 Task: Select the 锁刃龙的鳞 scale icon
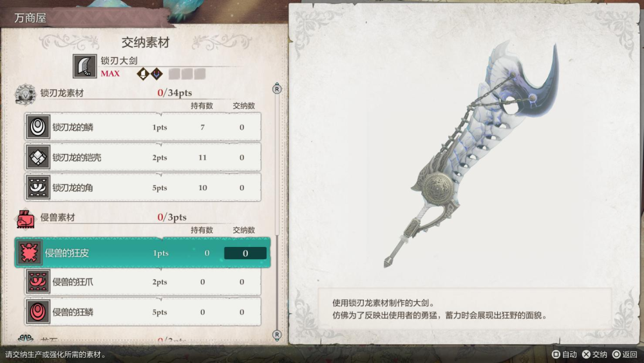pos(38,126)
